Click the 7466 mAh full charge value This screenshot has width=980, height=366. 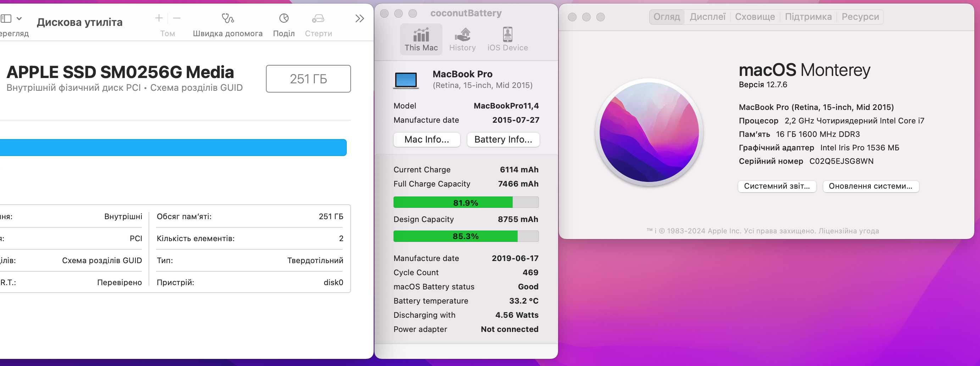(x=518, y=184)
